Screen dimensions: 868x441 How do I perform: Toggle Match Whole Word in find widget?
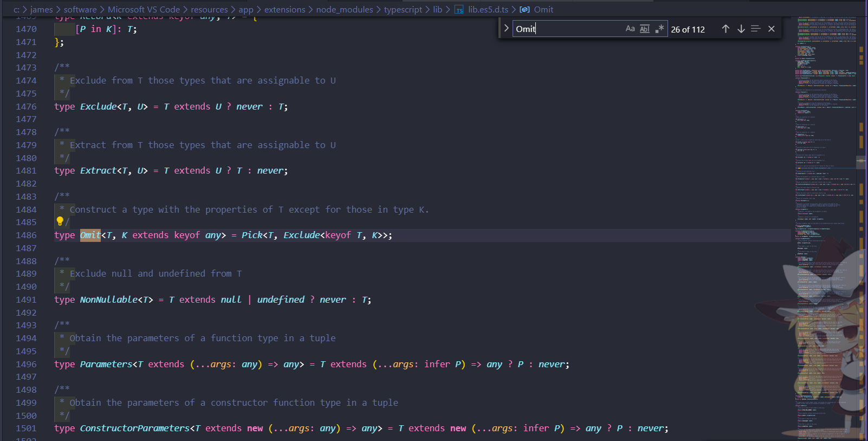[645, 29]
